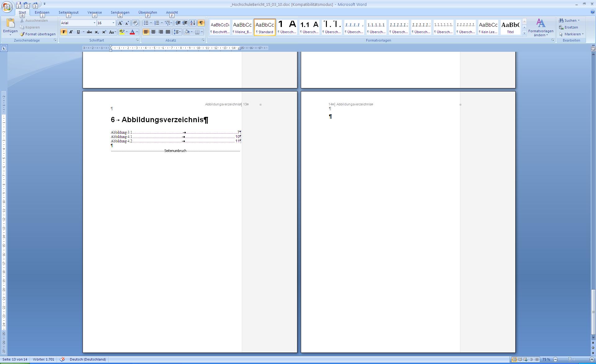Click the increase font size icon
Viewport: 596px width, 364px height.
120,23
